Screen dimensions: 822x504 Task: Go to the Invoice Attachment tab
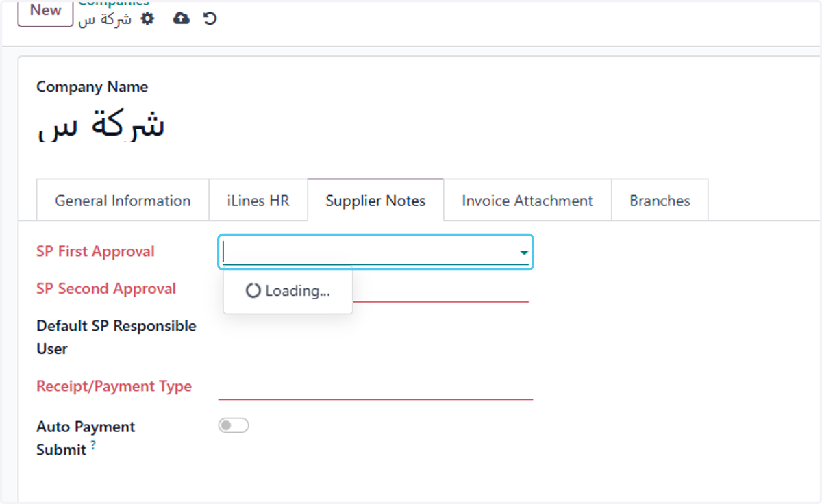[527, 201]
